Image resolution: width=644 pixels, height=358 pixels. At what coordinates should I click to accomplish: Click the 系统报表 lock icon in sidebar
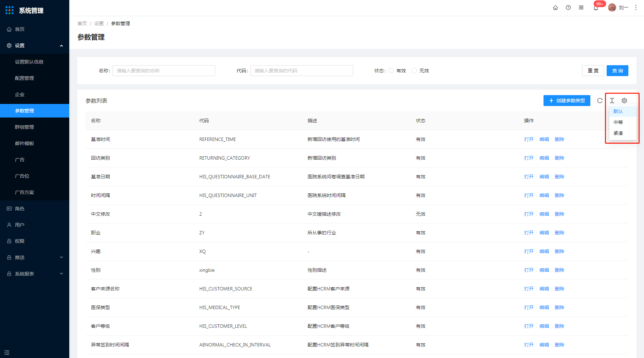(9, 274)
